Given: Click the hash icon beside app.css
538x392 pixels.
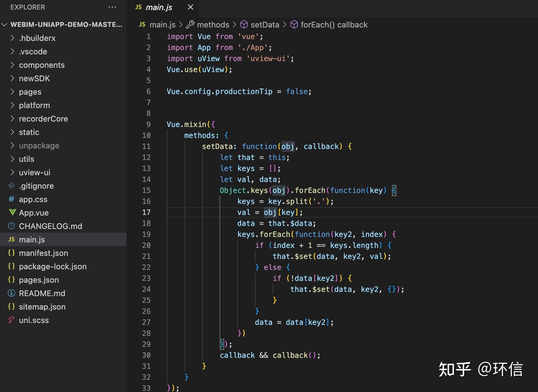Looking at the screenshot, I should [x=12, y=199].
